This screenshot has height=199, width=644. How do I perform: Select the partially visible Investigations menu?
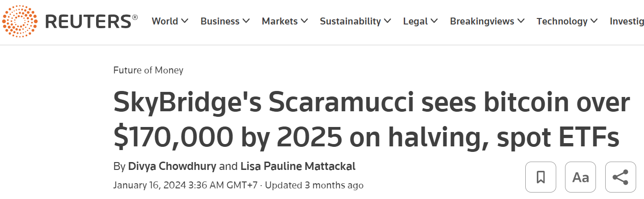[x=626, y=21]
